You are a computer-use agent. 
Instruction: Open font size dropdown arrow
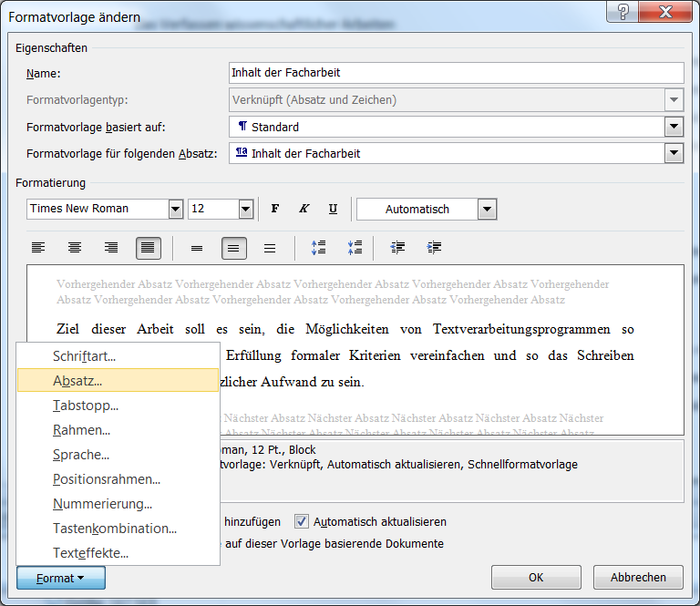point(246,209)
